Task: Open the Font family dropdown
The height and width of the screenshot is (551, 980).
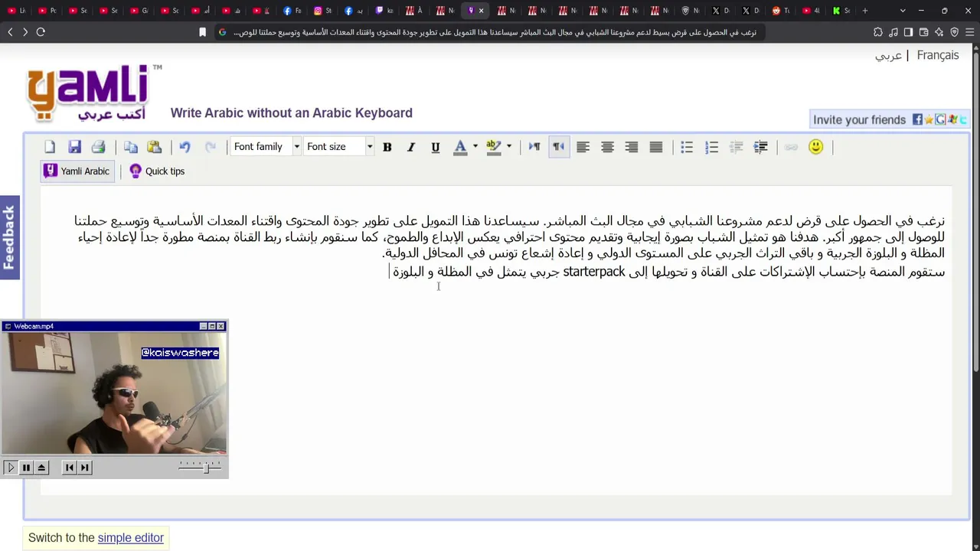Action: [x=265, y=147]
